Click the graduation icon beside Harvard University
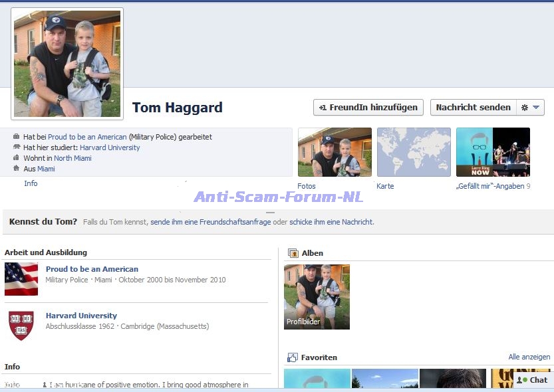 17,147
